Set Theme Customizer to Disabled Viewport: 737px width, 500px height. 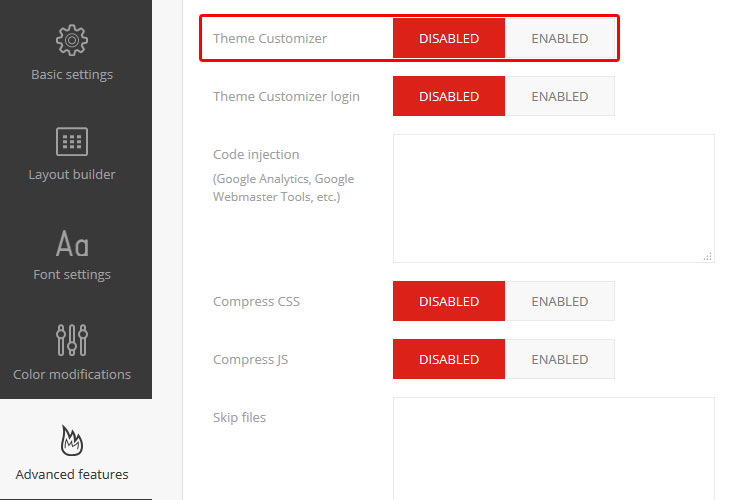click(449, 39)
